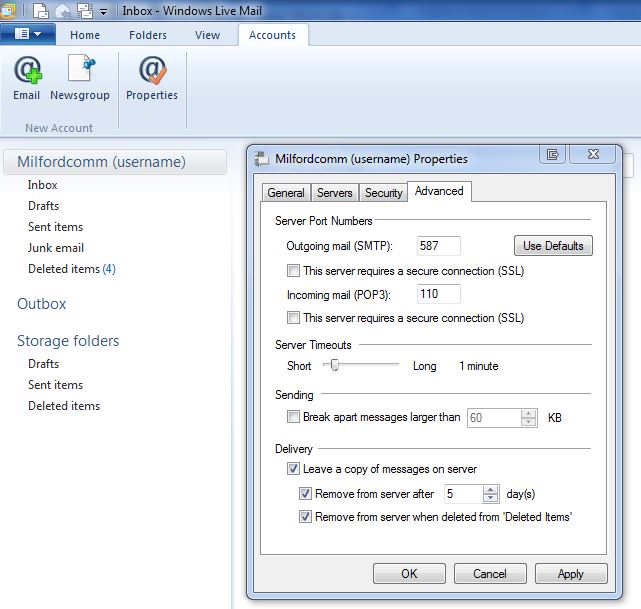Image resolution: width=641 pixels, height=609 pixels.
Task: Click Apply in Properties dialog
Action: click(x=571, y=574)
